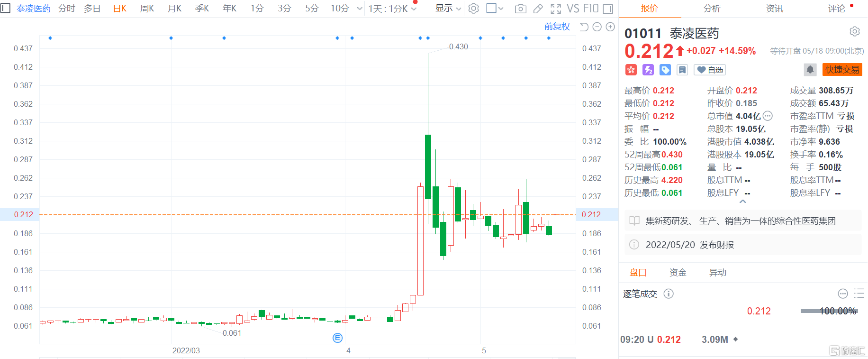Reset chart zoom with undo arrow
Viewport: 868px width, 359px height.
(584, 27)
